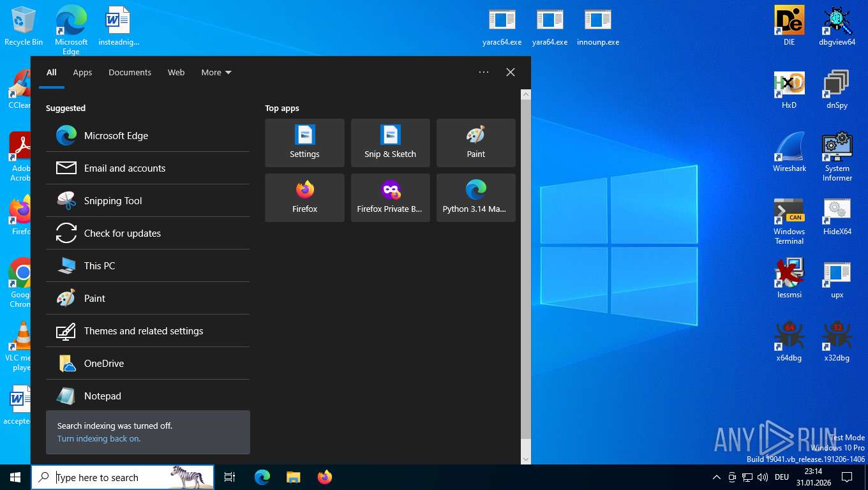Open the taskbar clock and date
868x490 pixels.
tap(813, 477)
